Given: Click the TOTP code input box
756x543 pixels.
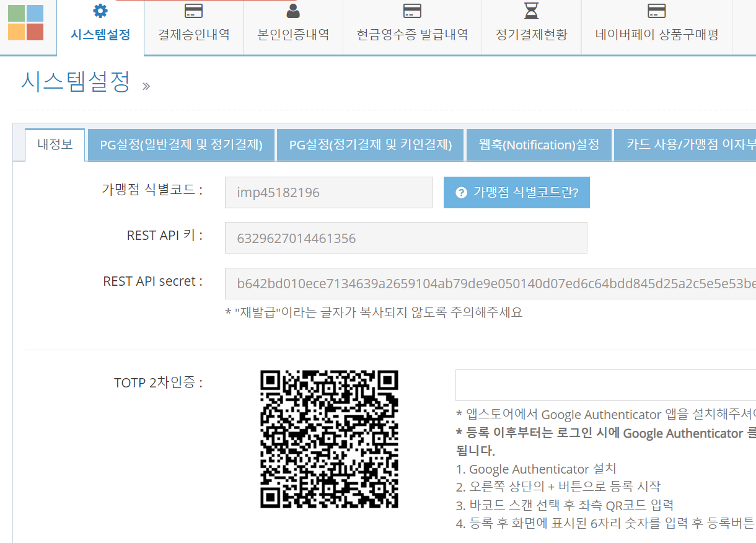Looking at the screenshot, I should pos(605,385).
